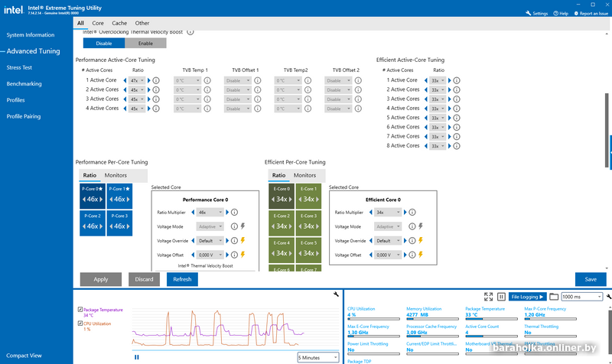Pause the graph playback
Screen dimensions: 612x364
pyautogui.click(x=137, y=357)
